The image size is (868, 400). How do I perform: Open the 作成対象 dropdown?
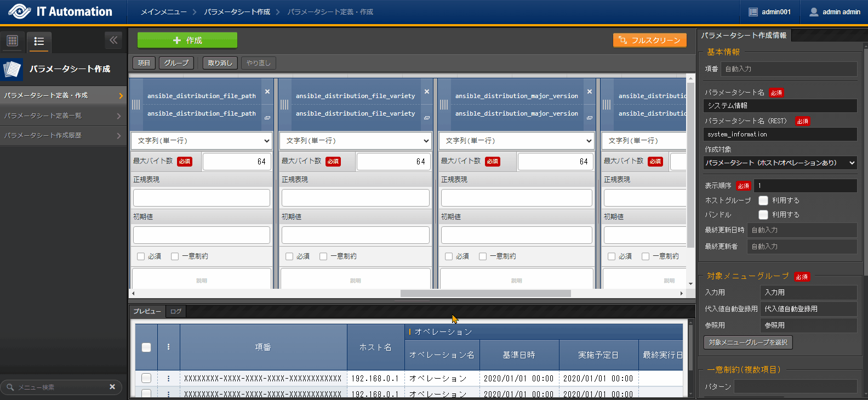click(780, 163)
